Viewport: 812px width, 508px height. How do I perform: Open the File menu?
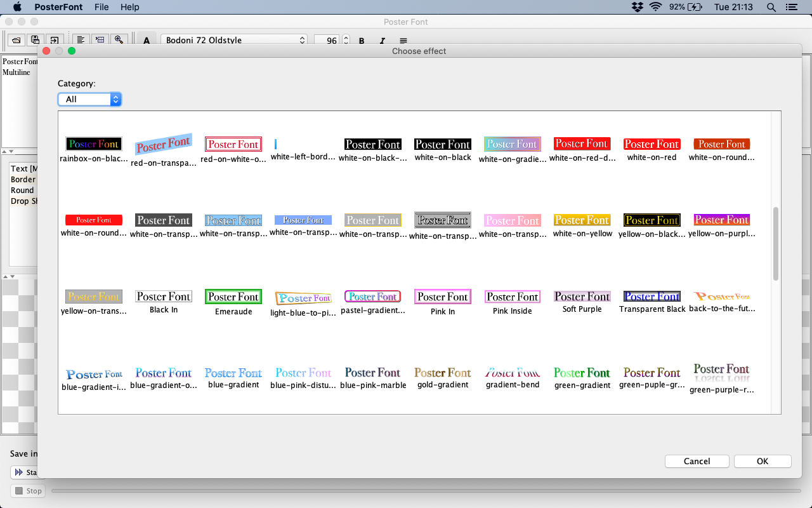[101, 7]
